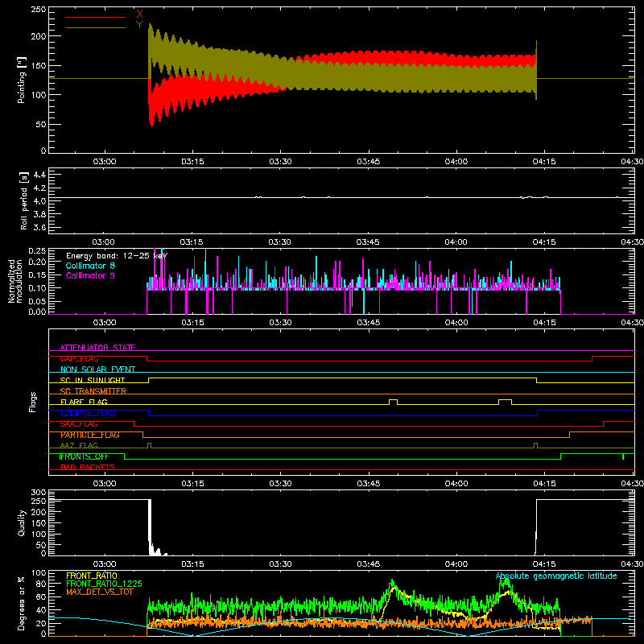Click the "Degrees or %" axis title
This screenshot has width=644, height=644.
point(22,603)
